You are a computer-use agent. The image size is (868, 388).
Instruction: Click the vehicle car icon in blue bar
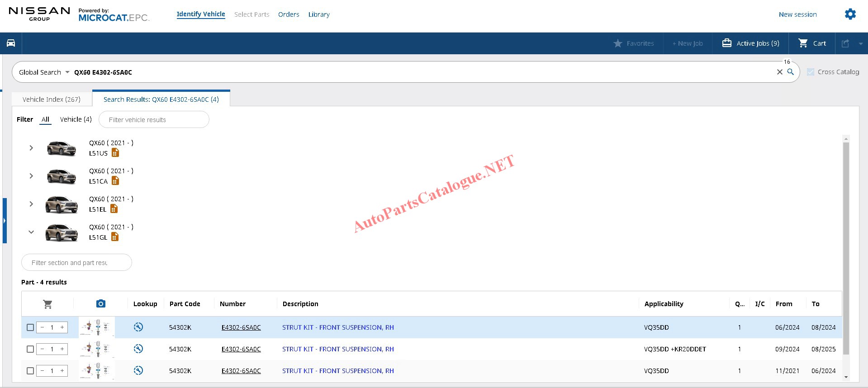tap(11, 43)
